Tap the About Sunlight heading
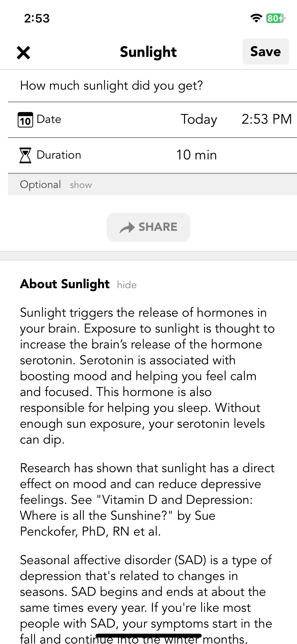The height and width of the screenshot is (644, 297). point(65,284)
